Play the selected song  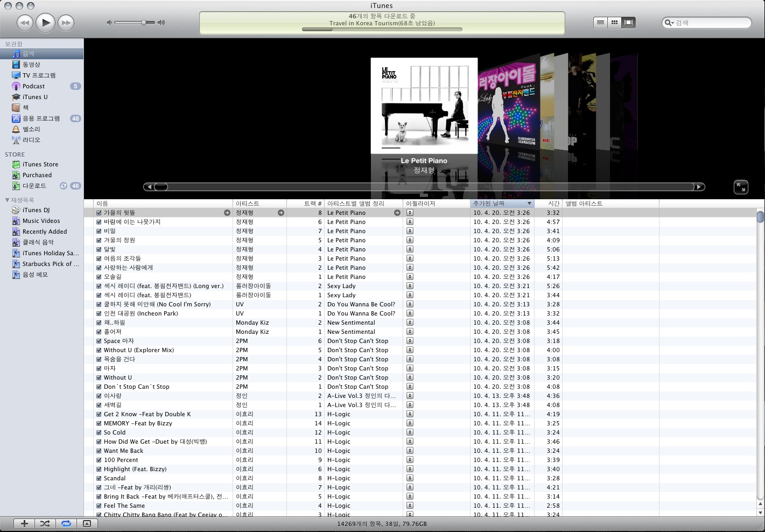click(x=46, y=23)
